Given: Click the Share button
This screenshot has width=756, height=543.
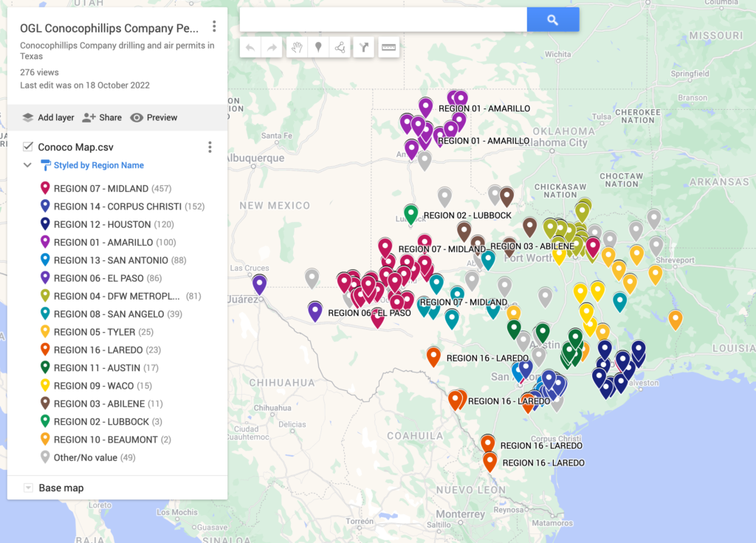Looking at the screenshot, I should coord(102,117).
